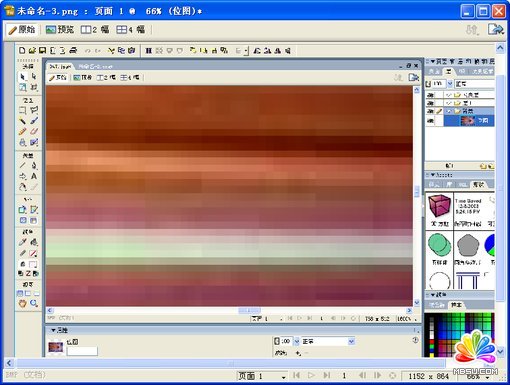Screen dimensions: 510x385
Task: Select the Line tool
Action: 22,165
